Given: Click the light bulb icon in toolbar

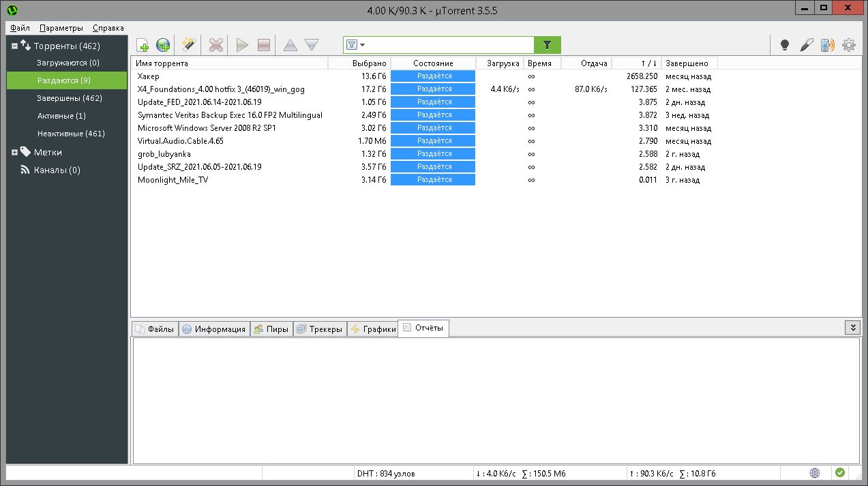Looking at the screenshot, I should tap(785, 45).
